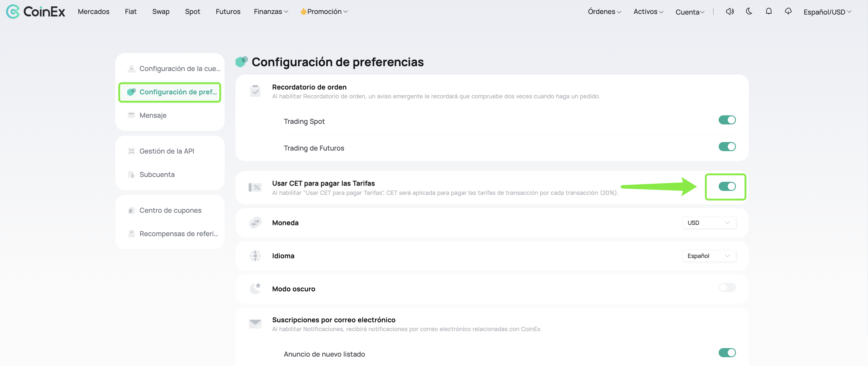
Task: Toggle sound with the speaker icon
Action: coord(730,12)
